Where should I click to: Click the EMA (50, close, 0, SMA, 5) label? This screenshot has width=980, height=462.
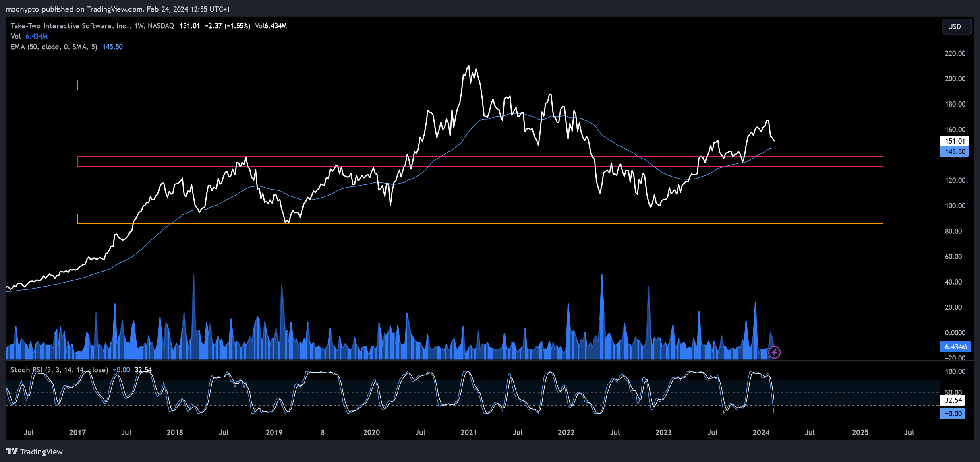(54, 47)
